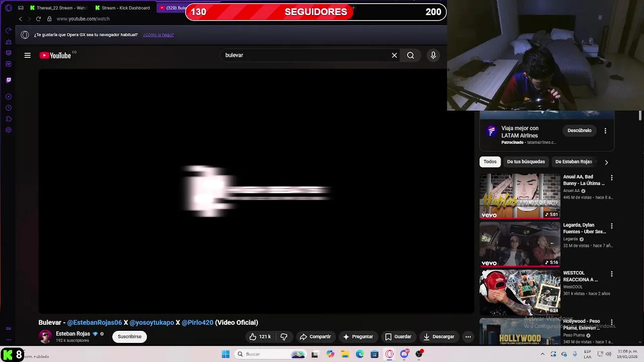Download video with Descargar button
Screen dimensions: 644x362
(439, 337)
